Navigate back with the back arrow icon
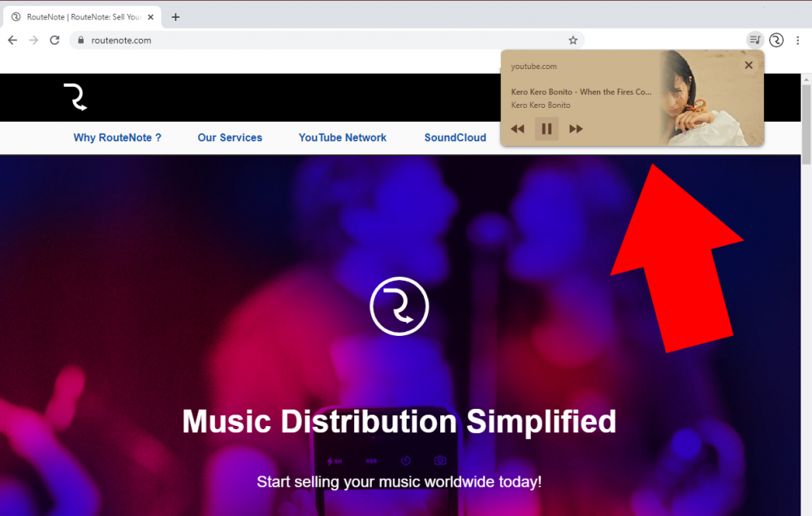Viewport: 812px width, 516px height. tap(11, 39)
